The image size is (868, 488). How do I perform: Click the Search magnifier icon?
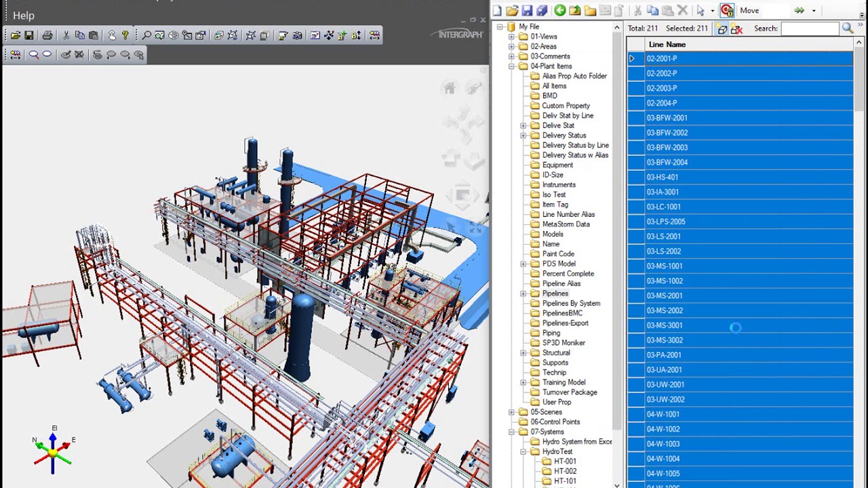pos(847,28)
